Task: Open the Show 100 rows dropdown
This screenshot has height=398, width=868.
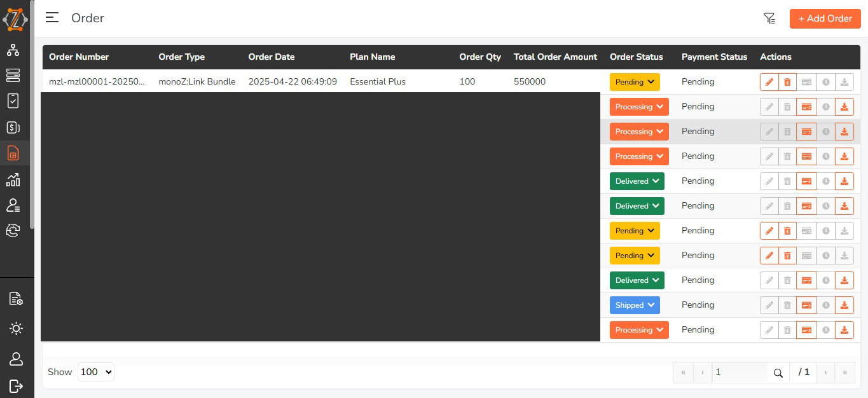Action: point(95,372)
